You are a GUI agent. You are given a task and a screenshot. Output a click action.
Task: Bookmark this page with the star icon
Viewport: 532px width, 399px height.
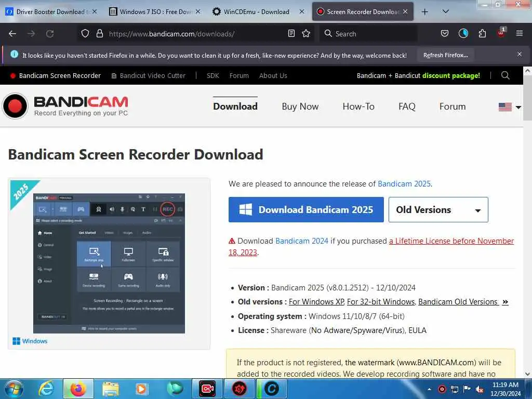click(x=306, y=34)
